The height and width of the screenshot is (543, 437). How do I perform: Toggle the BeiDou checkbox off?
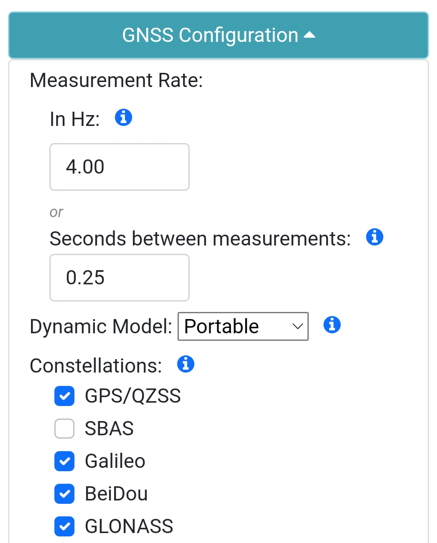coord(64,494)
